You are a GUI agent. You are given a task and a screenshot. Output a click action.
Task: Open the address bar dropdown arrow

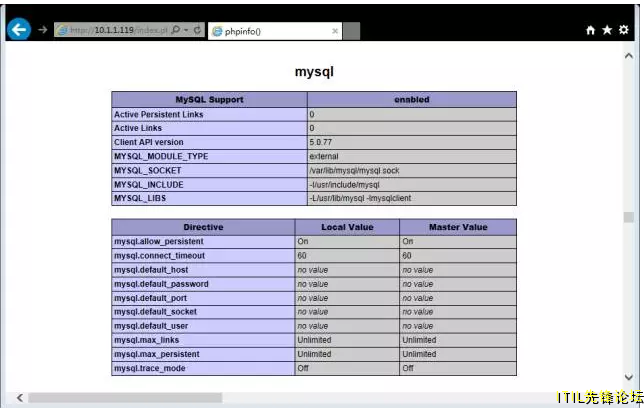[186, 30]
